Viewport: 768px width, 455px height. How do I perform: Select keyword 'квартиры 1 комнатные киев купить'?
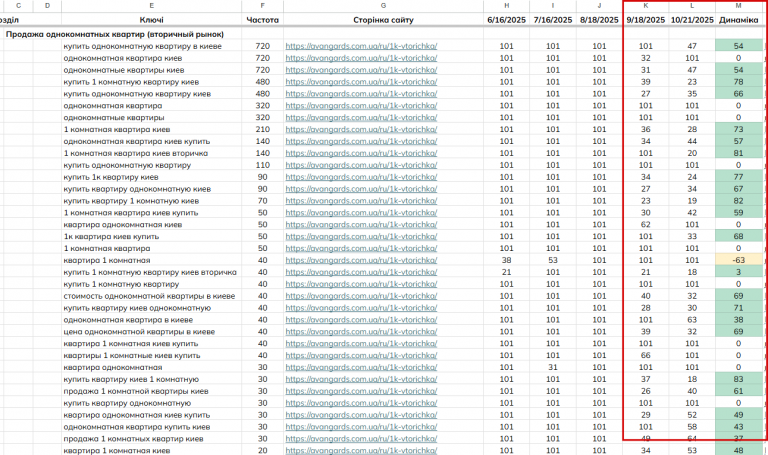132,356
